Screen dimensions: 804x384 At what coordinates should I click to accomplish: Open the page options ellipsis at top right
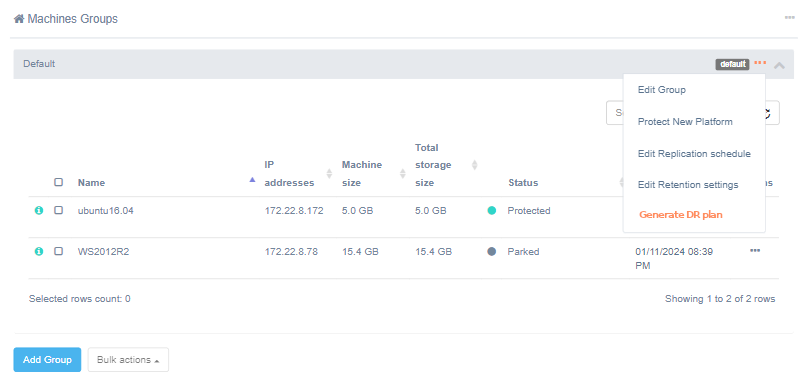pyautogui.click(x=790, y=17)
